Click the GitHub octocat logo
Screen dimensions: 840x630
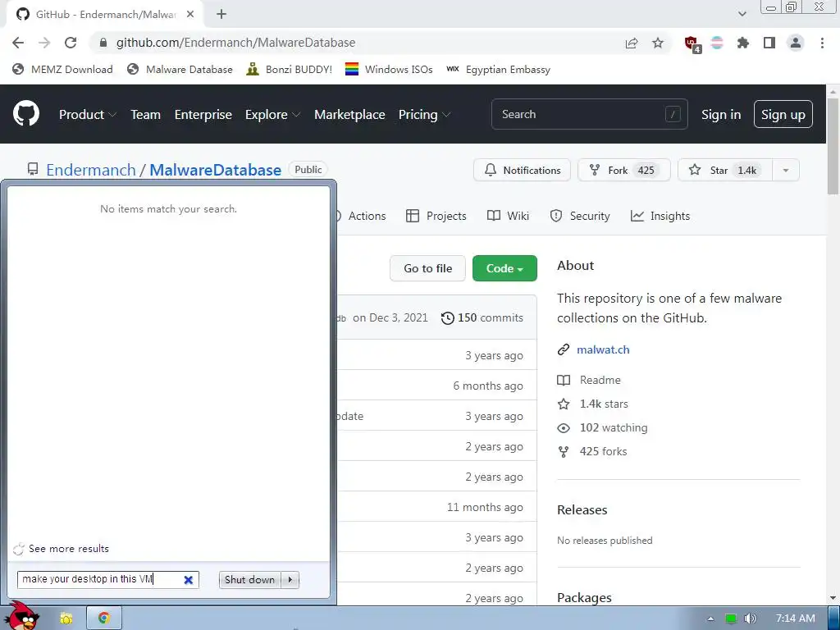26,113
